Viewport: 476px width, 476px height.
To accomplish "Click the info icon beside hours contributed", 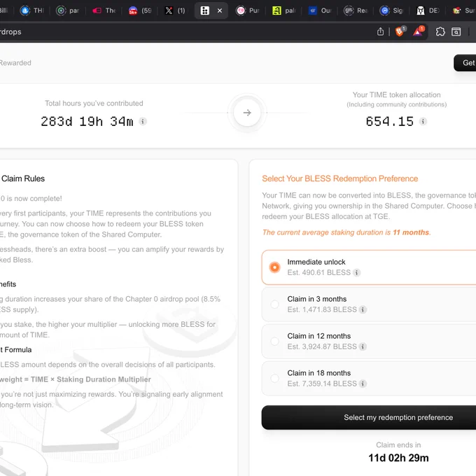I will coord(143,121).
